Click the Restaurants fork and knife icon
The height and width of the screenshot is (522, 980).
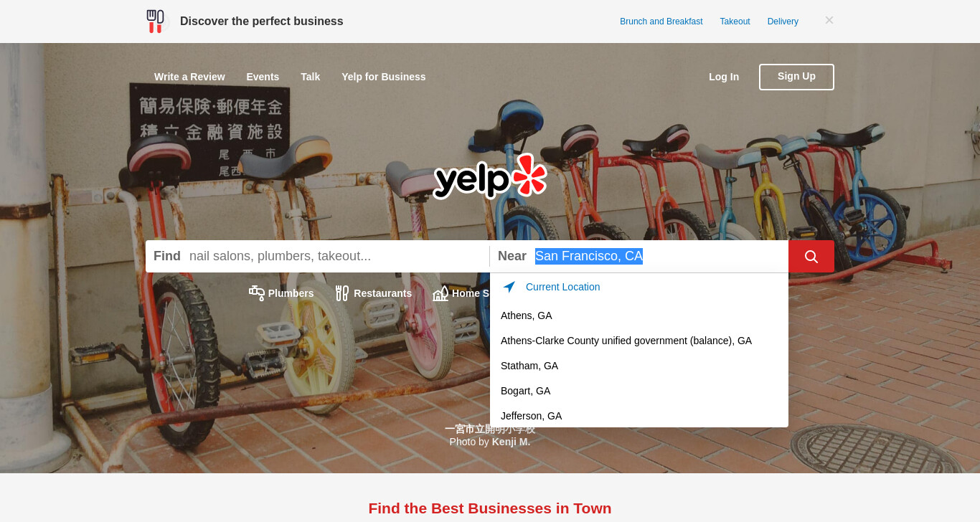(x=342, y=293)
